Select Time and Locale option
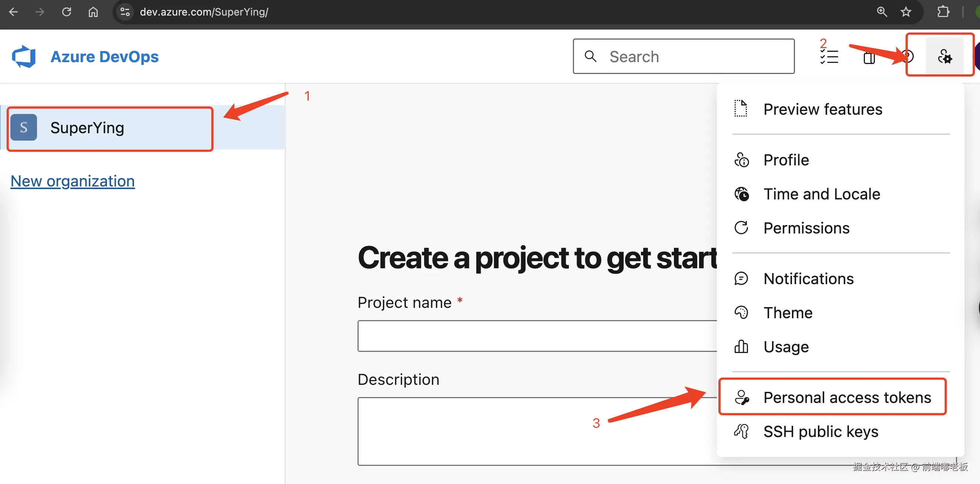The width and height of the screenshot is (980, 484). [821, 194]
